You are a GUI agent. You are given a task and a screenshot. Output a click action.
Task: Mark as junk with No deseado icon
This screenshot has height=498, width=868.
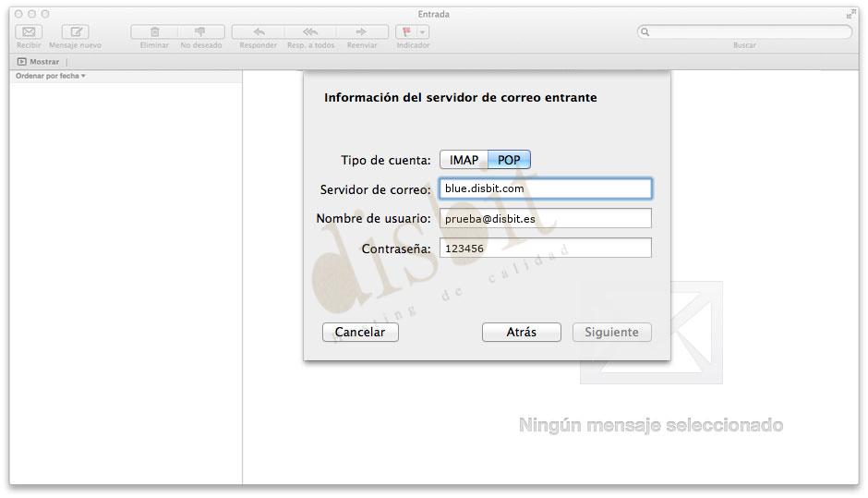[199, 31]
